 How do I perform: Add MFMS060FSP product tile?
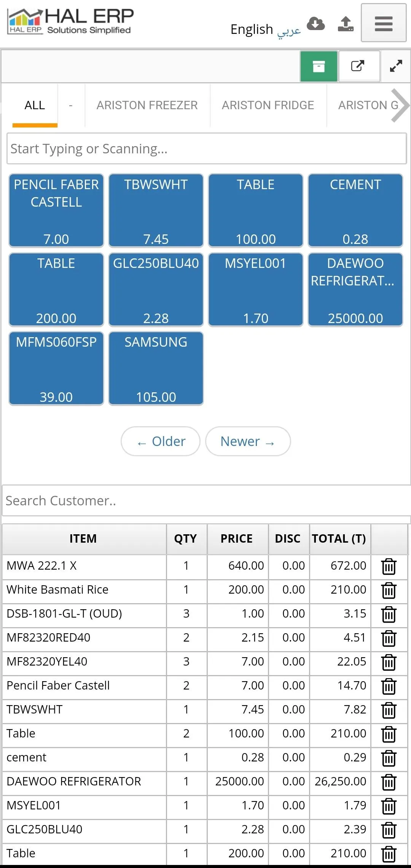56,368
